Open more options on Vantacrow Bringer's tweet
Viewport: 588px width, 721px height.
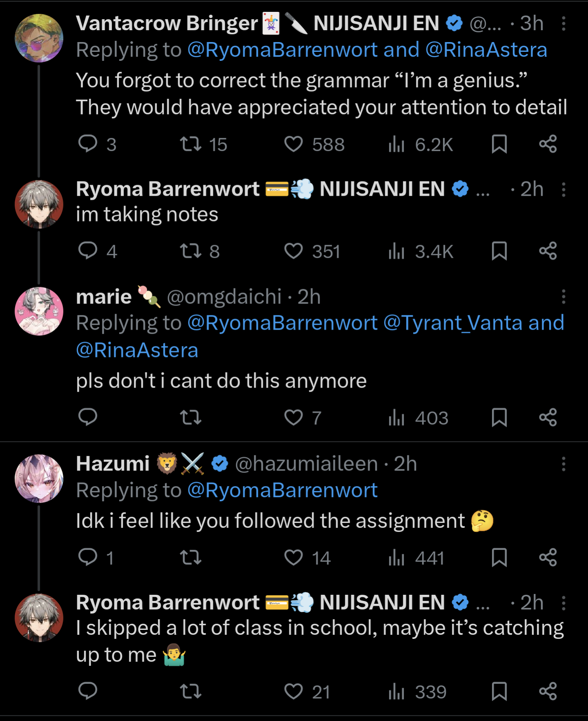click(563, 24)
